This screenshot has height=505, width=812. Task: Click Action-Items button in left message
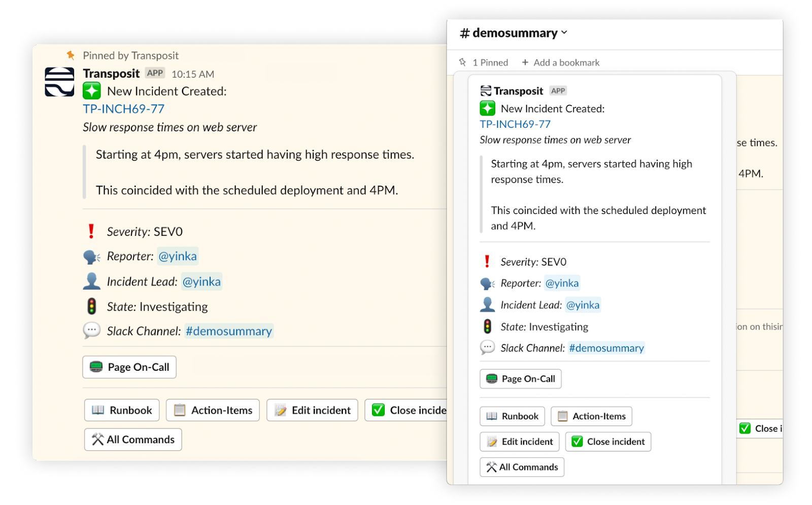(213, 410)
